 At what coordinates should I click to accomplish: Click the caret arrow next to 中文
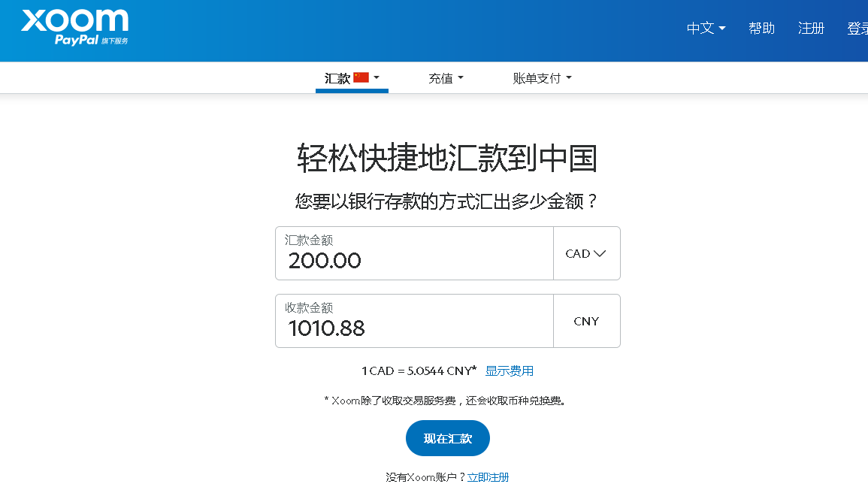722,29
